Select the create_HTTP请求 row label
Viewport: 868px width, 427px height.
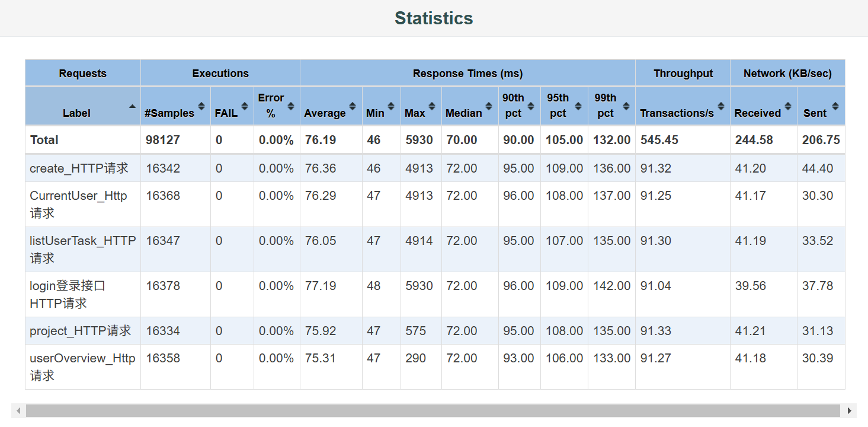pyautogui.click(x=79, y=168)
